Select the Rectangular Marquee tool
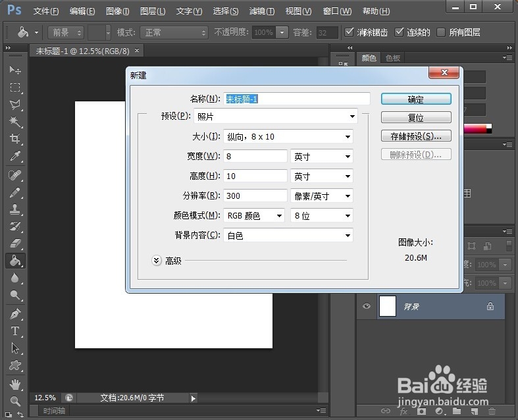 (15, 88)
